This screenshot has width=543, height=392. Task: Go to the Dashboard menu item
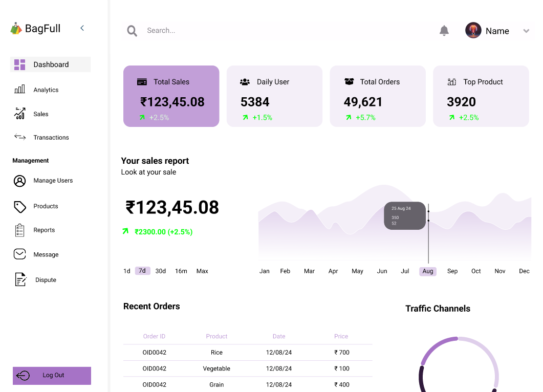[x=51, y=64]
